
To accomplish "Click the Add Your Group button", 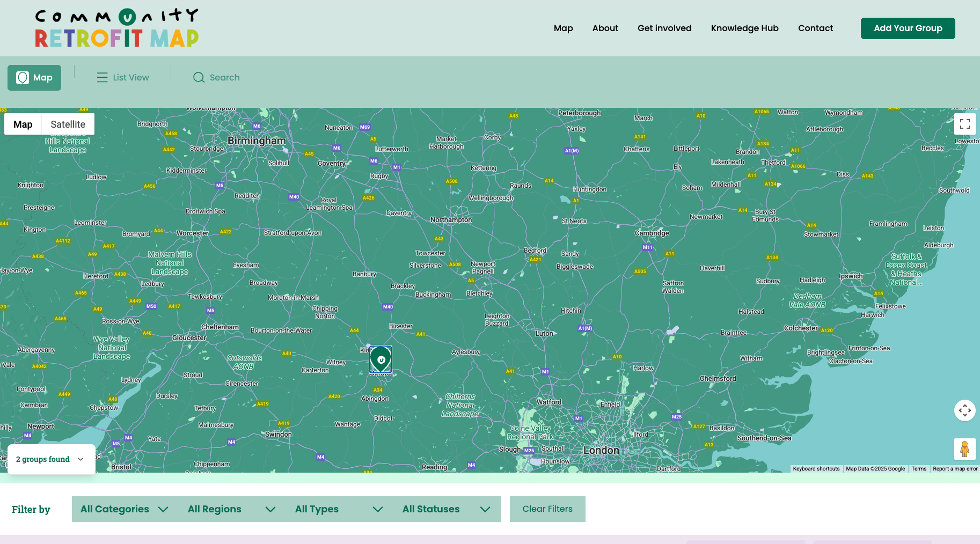I will click(907, 28).
